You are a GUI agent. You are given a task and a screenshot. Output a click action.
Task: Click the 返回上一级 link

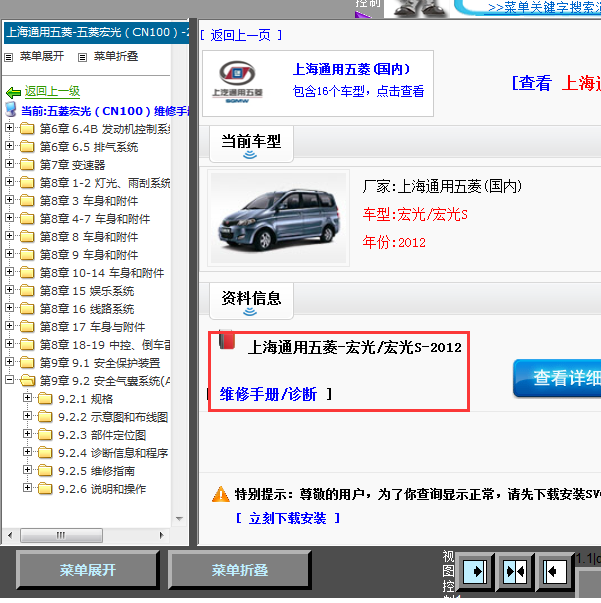click(52, 92)
